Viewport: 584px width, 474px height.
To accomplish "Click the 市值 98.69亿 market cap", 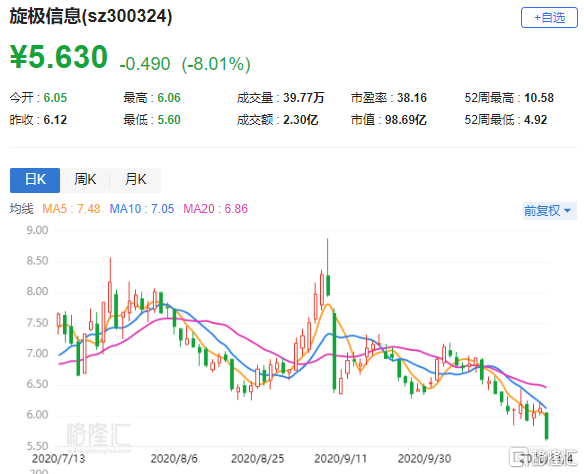I will click(388, 120).
